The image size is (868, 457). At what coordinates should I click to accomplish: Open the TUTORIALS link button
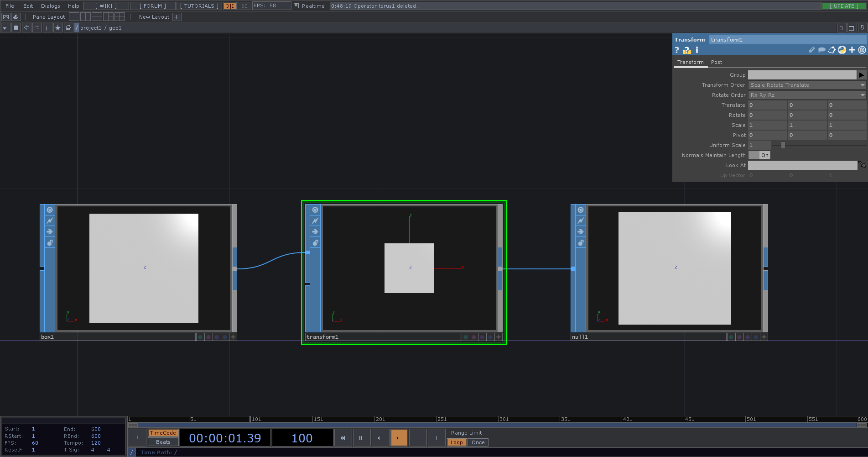[x=199, y=6]
